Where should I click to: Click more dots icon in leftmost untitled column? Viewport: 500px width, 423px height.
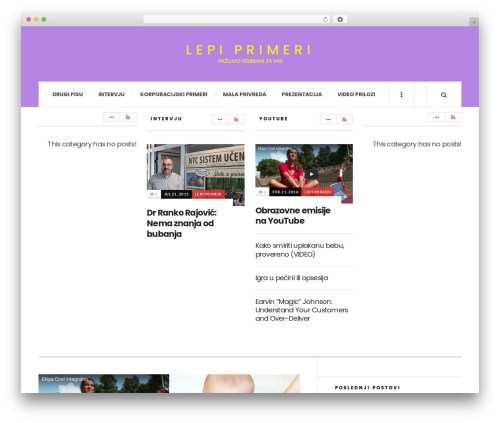[112, 117]
